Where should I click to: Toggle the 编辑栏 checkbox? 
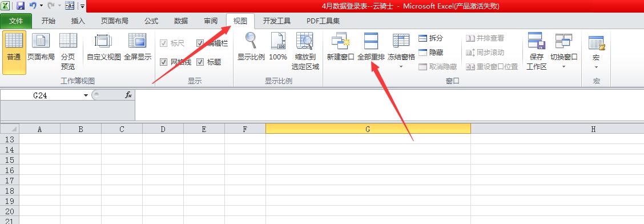click(x=200, y=43)
